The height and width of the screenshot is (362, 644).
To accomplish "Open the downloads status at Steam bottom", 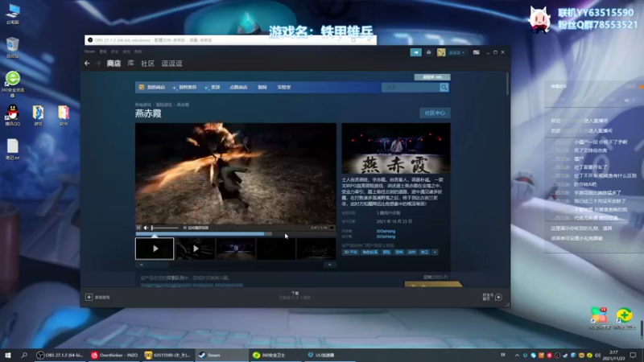I will (x=295, y=295).
